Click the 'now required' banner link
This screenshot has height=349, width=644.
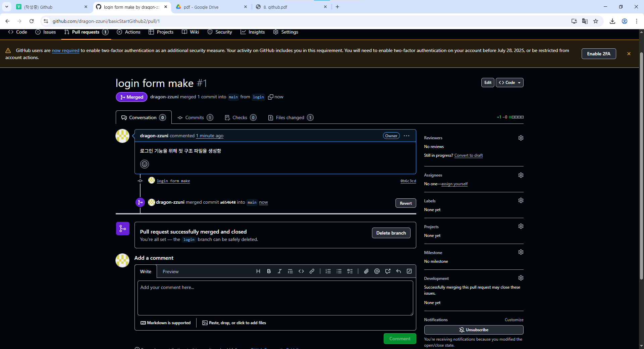pos(65,50)
